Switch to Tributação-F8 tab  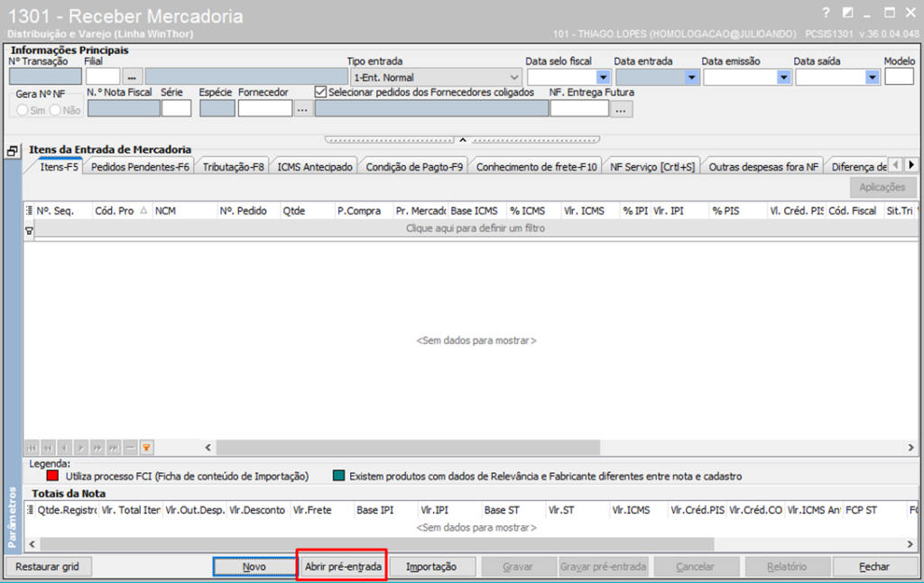[233, 167]
